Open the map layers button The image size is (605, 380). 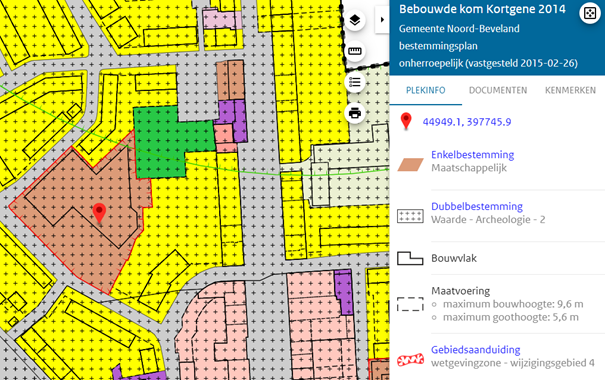[355, 20]
